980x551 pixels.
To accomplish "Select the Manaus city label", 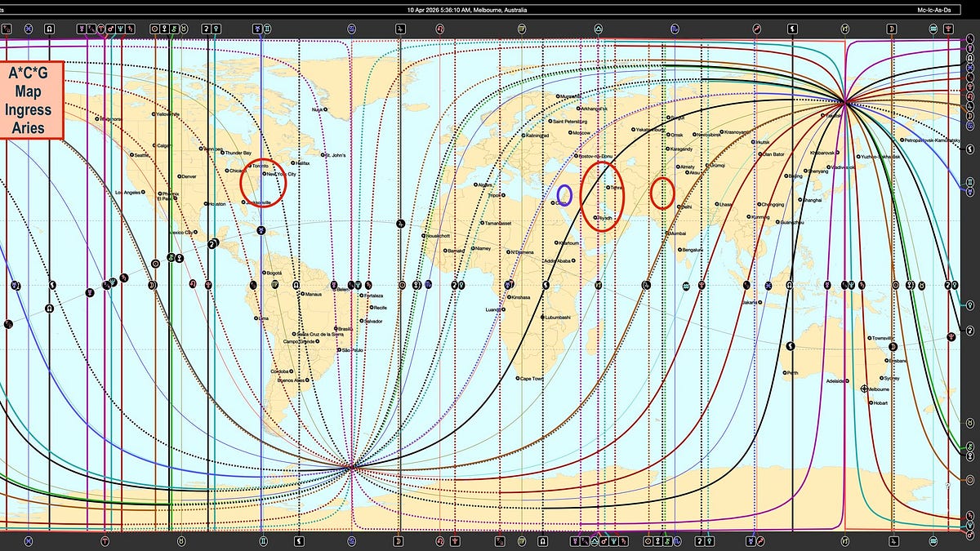I will (x=314, y=294).
